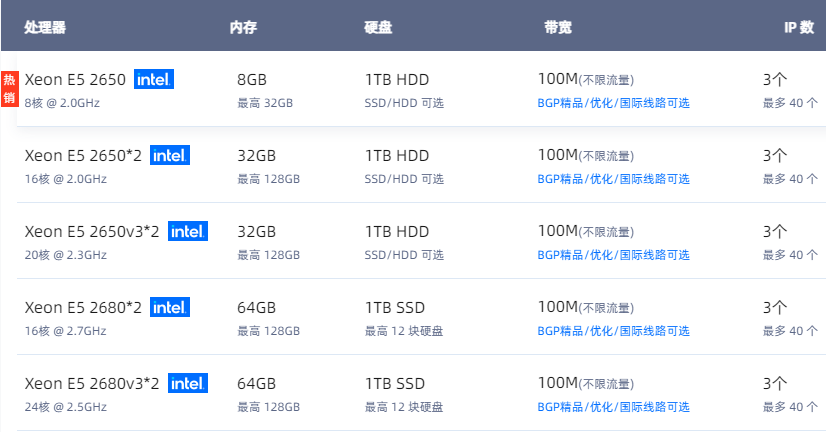The image size is (826, 432).
Task: Click the Intel badge beside Xeon E5 2680*2
Action: (170, 307)
